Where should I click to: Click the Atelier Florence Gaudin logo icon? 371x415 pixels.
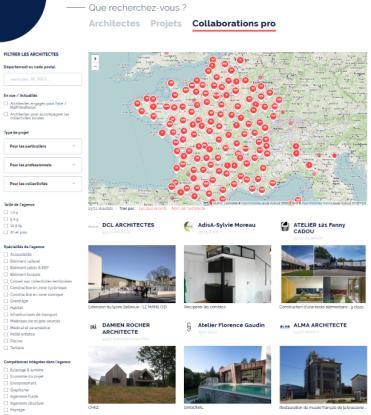[189, 327]
